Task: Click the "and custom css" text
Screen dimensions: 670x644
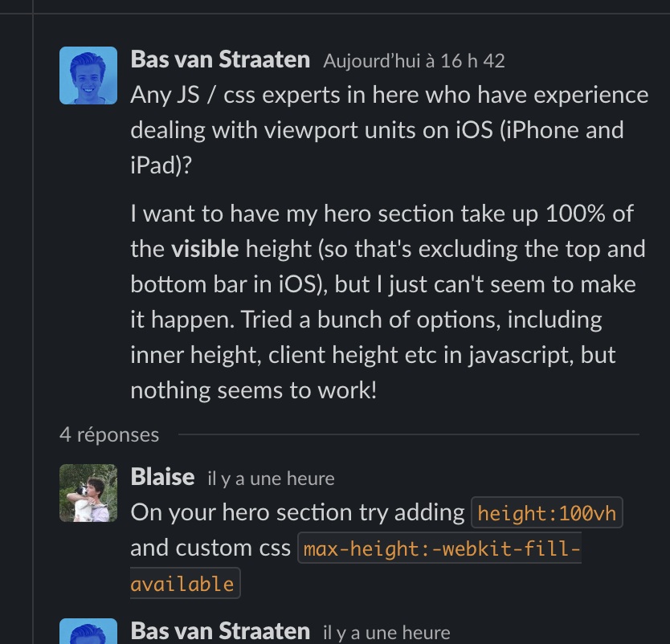Action: 210,548
